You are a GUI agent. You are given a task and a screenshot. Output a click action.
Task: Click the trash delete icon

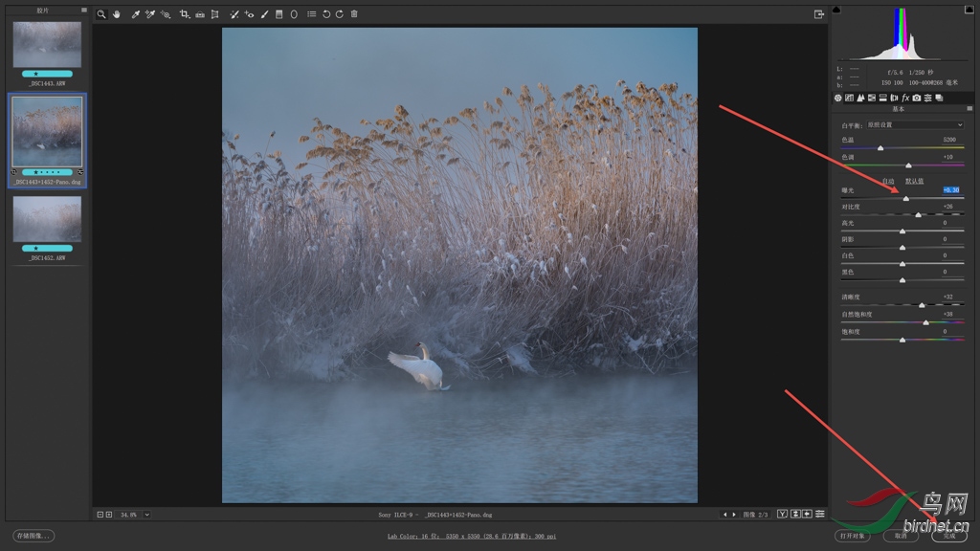[354, 14]
